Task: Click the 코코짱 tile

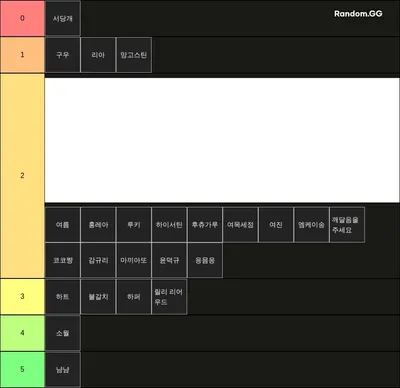Action: 63,260
